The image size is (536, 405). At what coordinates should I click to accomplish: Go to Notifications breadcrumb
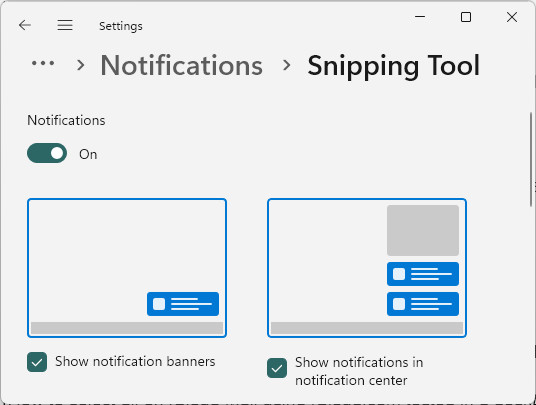coord(182,65)
